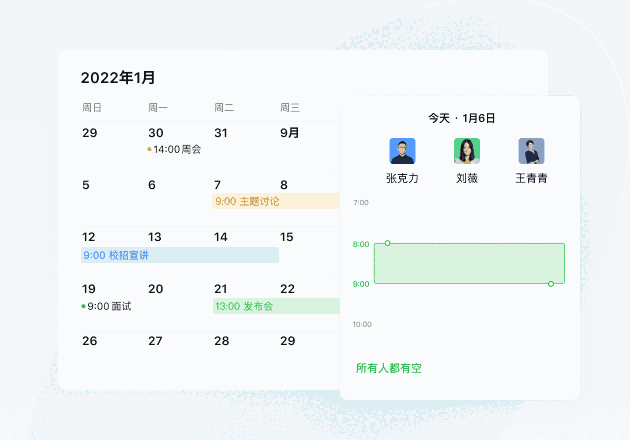
Task: Click the 今天 · 1月6日 header
Action: tap(461, 118)
